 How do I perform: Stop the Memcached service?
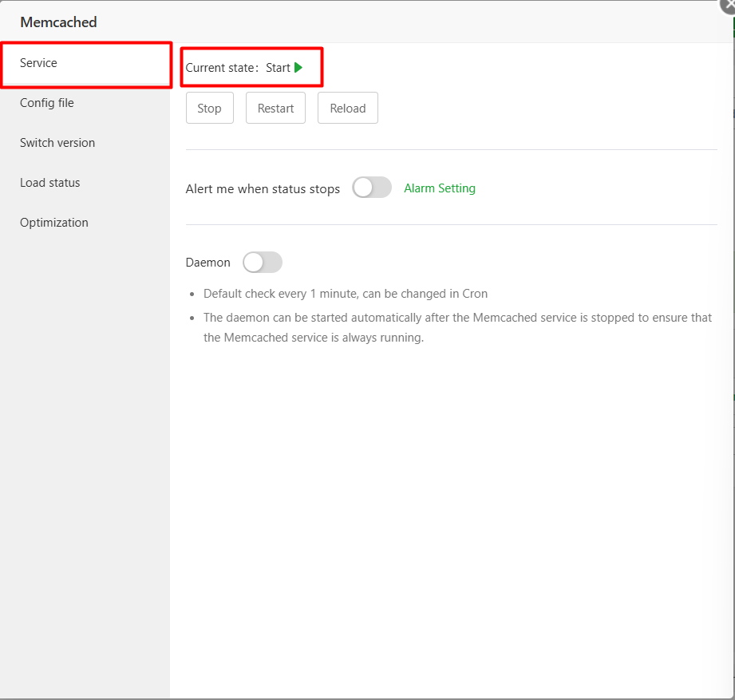[209, 108]
